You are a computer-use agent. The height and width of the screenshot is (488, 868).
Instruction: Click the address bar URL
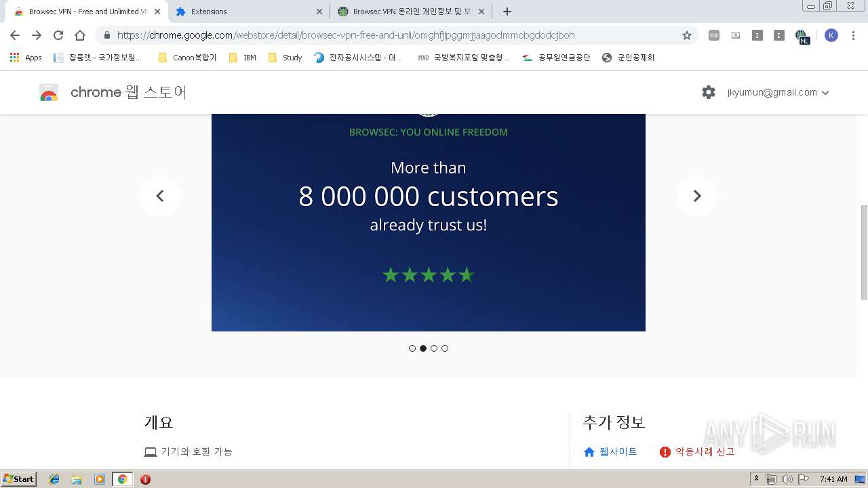click(346, 35)
